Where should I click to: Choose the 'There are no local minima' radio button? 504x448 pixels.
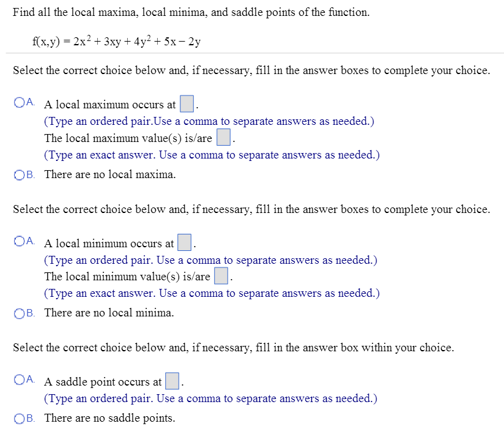(x=18, y=313)
